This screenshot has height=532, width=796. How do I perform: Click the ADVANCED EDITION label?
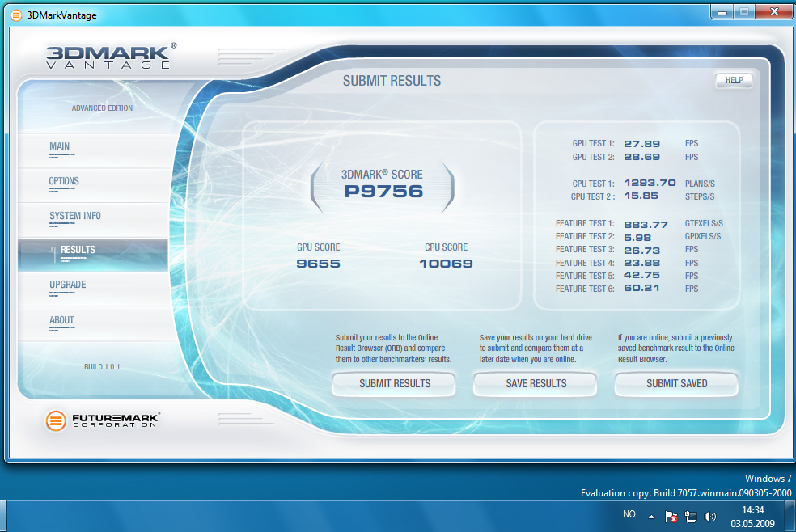[102, 108]
